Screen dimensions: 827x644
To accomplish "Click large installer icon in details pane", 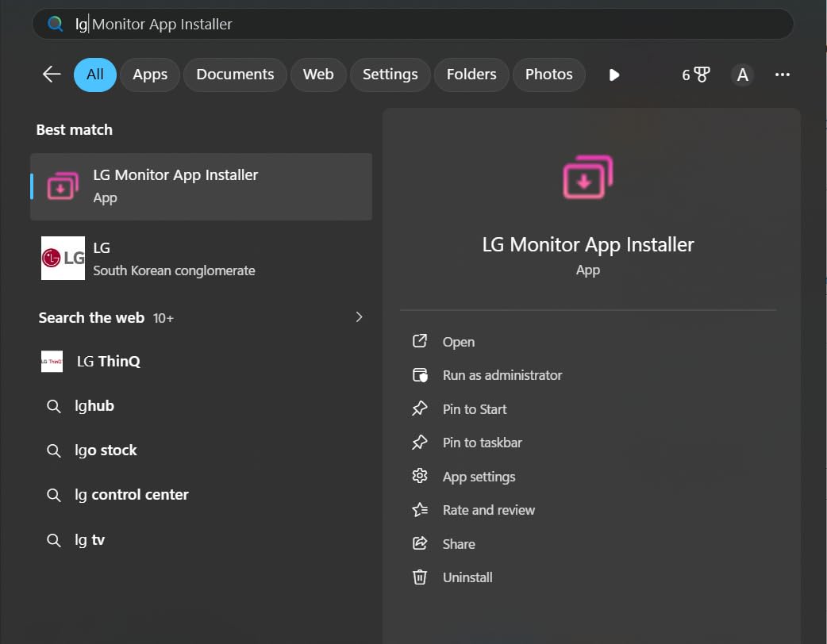I will coord(587,177).
